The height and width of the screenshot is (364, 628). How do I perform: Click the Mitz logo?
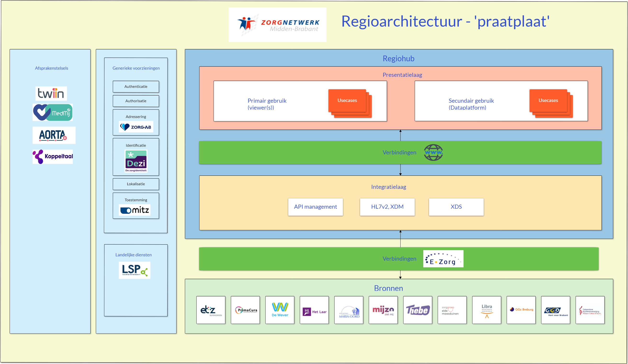tap(135, 210)
